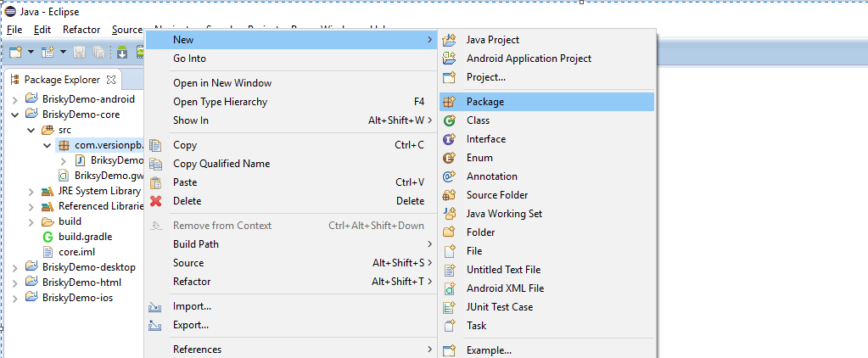Open dropdown arrow beside second new-item icon
The image size is (868, 358).
[63, 52]
